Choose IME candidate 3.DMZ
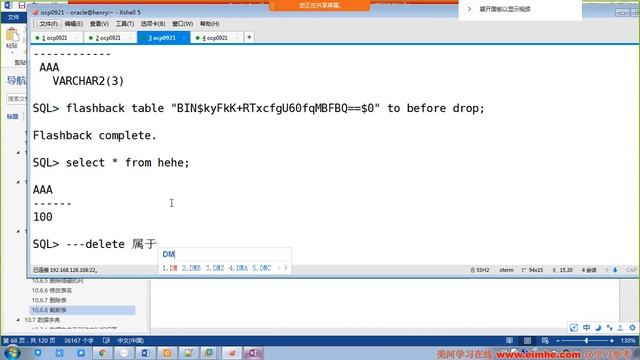The height and width of the screenshot is (360, 640). [x=215, y=268]
